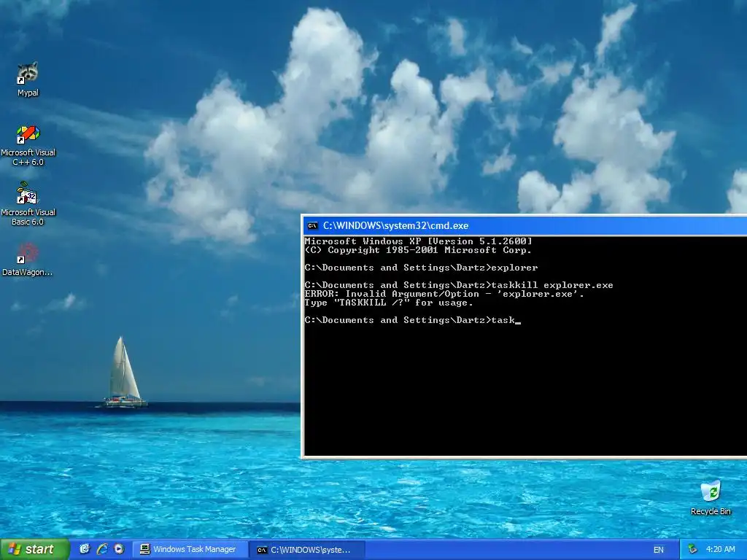Launch Internet Explorer from quick launch
This screenshot has height=560, width=747.
tap(102, 549)
